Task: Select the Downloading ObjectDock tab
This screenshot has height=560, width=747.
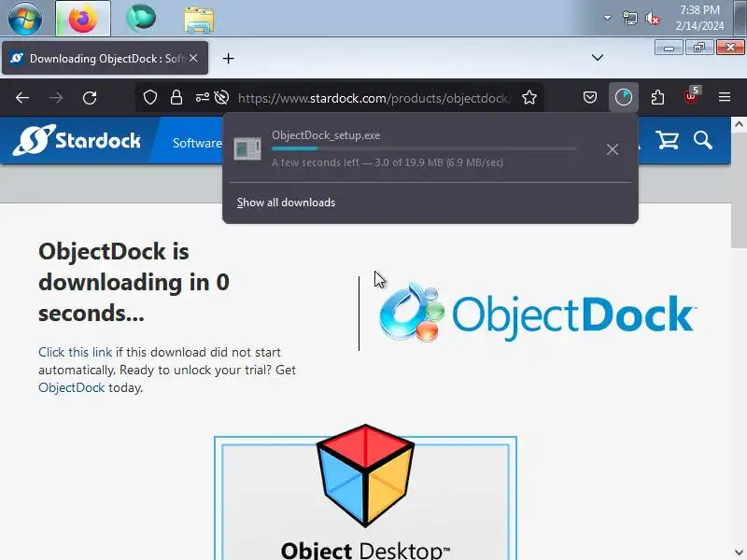Action: pyautogui.click(x=105, y=58)
